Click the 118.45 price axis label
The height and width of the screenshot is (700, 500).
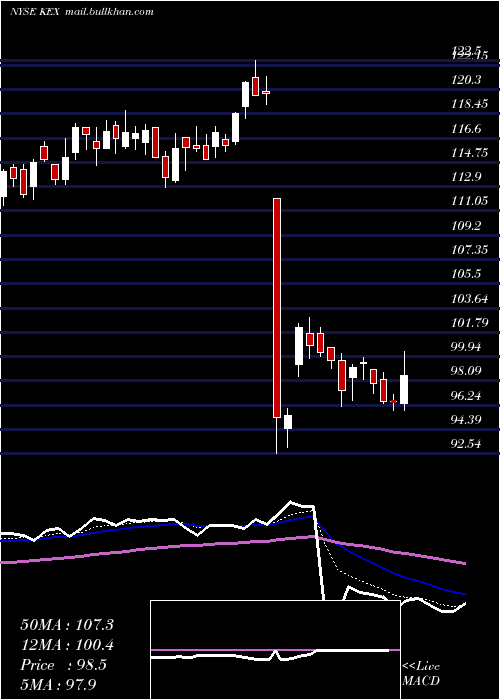coord(470,104)
